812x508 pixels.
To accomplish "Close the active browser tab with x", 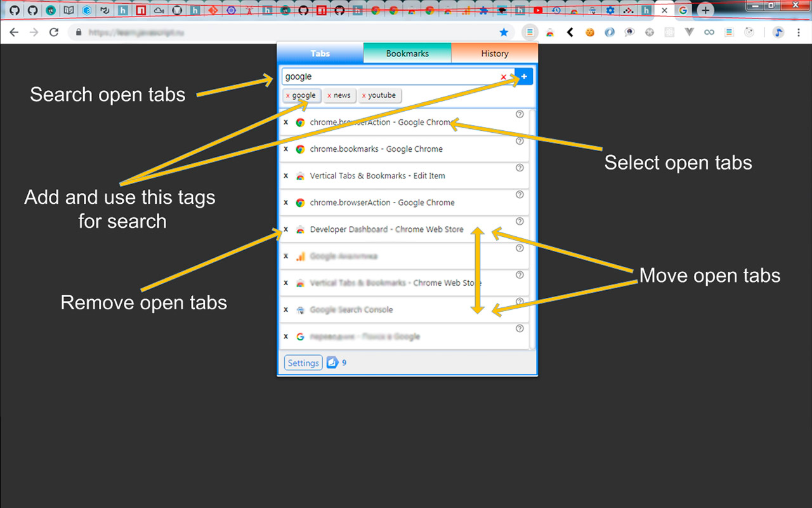I will point(664,10).
